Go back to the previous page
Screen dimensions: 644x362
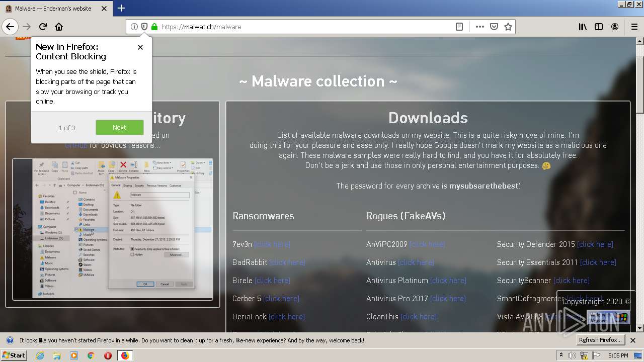[10, 27]
